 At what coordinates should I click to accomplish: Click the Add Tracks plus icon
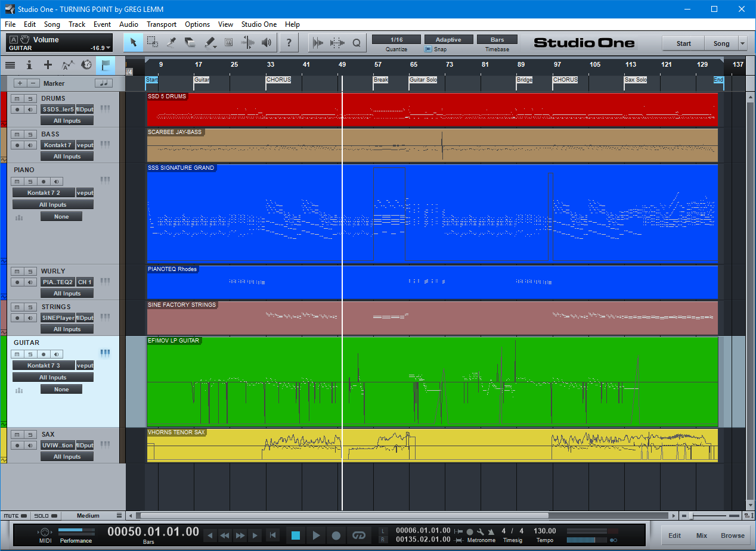click(48, 64)
